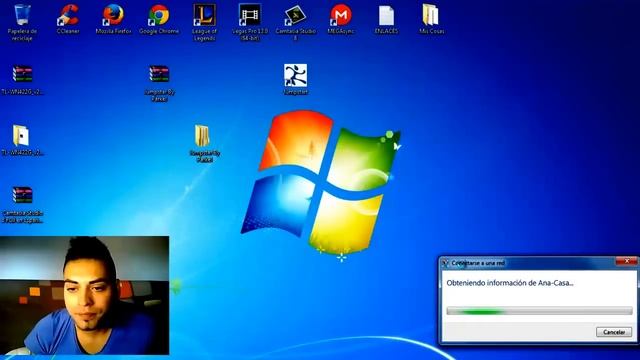Select the MEGAsync desktop icon
The image size is (640, 360).
click(x=341, y=19)
